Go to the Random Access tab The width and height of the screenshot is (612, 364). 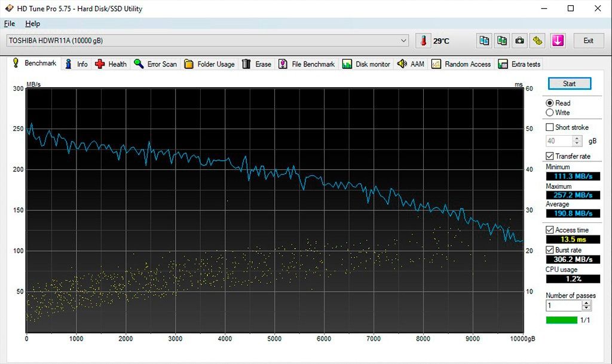coord(461,64)
